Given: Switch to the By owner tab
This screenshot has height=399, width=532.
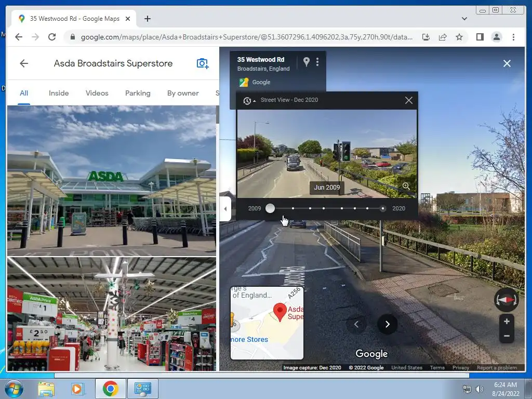Looking at the screenshot, I should (183, 94).
